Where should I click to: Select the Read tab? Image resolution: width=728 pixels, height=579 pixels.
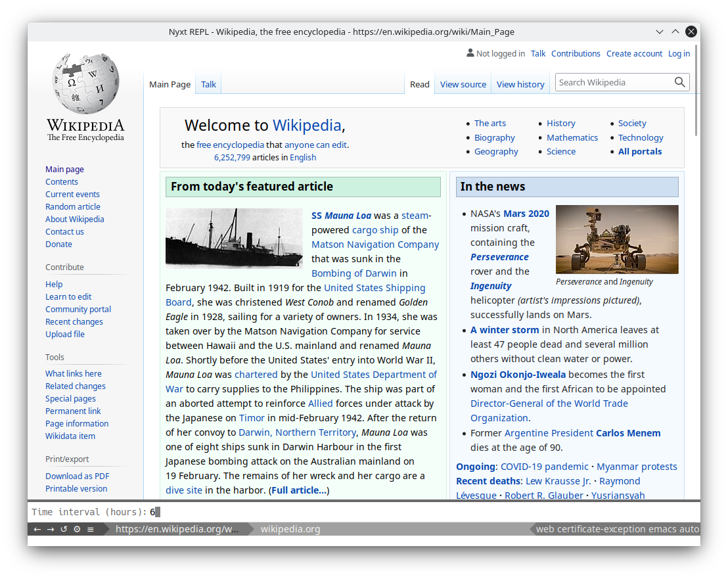click(x=420, y=85)
